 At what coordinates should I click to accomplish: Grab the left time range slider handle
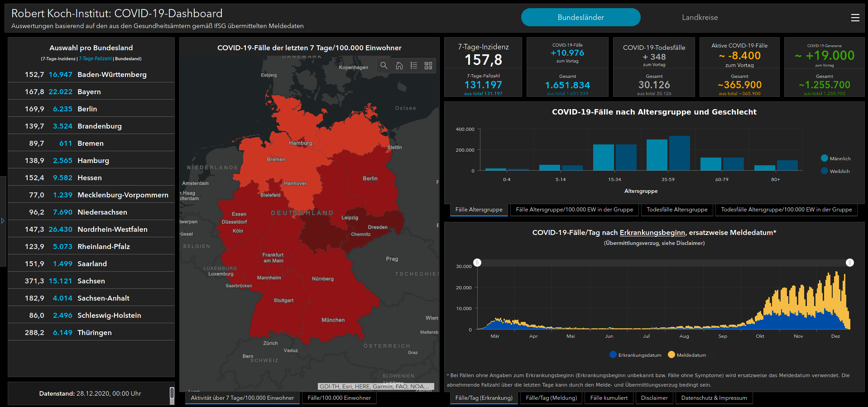[477, 263]
